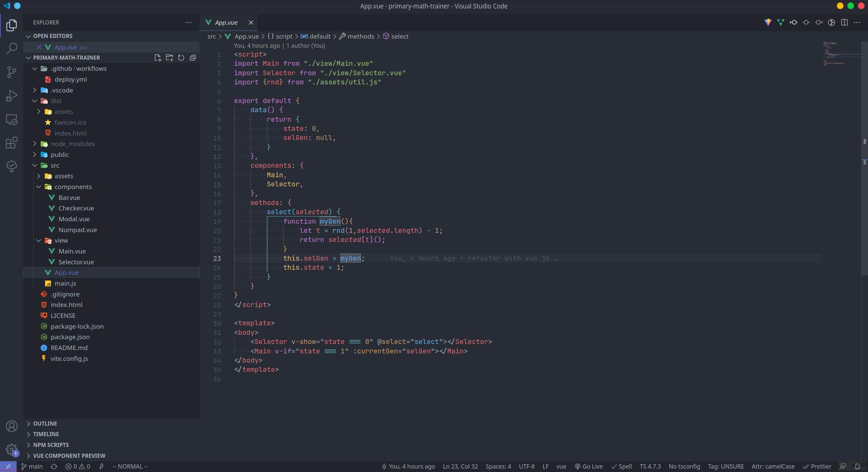The width and height of the screenshot is (868, 472).
Task: Open errors and warnings count in status bar
Action: pos(78,467)
